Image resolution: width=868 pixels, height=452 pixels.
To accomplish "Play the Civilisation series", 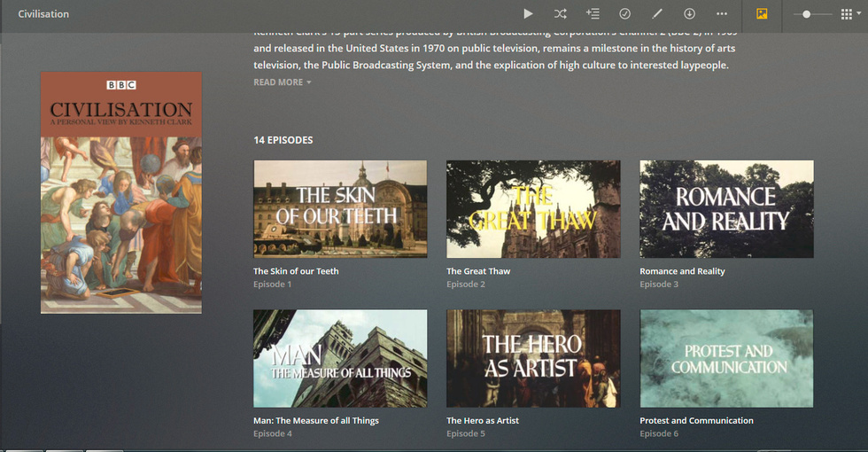I will point(528,14).
